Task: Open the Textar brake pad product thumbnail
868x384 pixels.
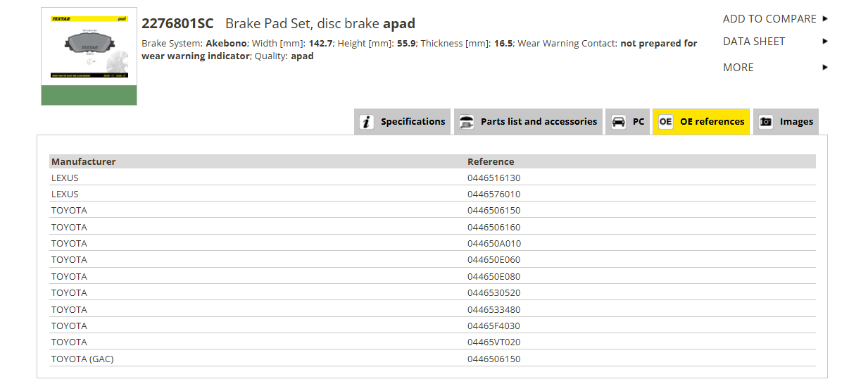Action: (89, 56)
